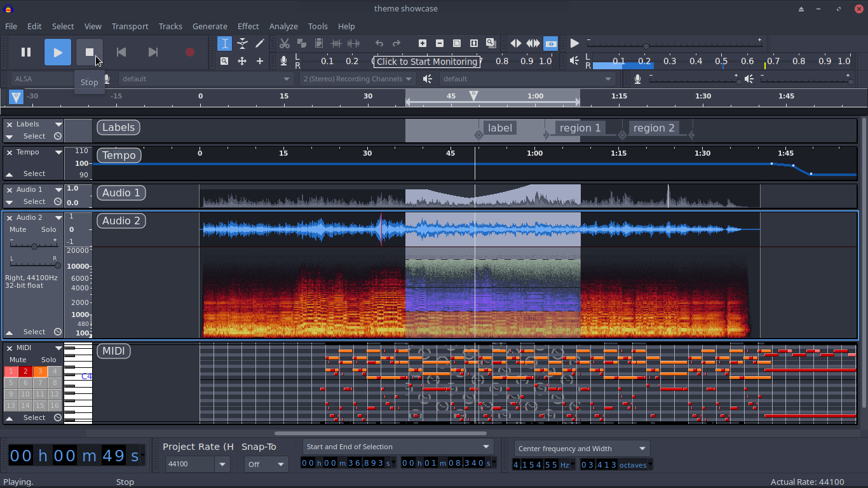Click the red Record button
Image resolution: width=868 pixels, height=488 pixels.
[x=189, y=52]
